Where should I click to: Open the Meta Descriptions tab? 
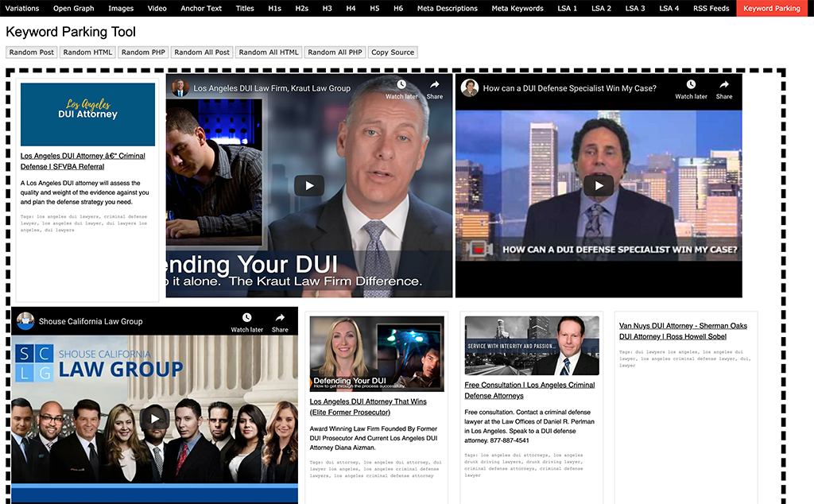(448, 8)
